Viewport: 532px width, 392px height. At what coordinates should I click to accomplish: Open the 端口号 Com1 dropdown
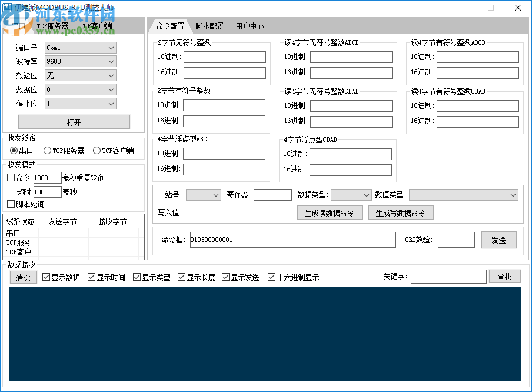(x=80, y=48)
